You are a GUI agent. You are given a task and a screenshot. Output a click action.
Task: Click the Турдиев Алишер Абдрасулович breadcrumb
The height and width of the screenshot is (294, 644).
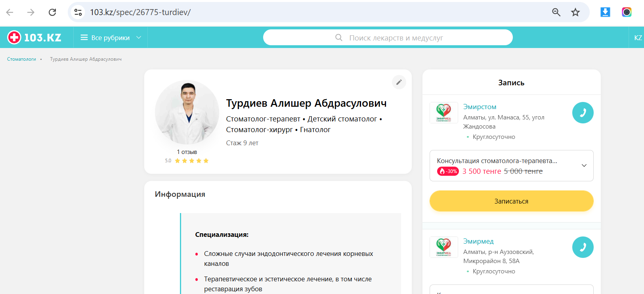[x=86, y=59]
